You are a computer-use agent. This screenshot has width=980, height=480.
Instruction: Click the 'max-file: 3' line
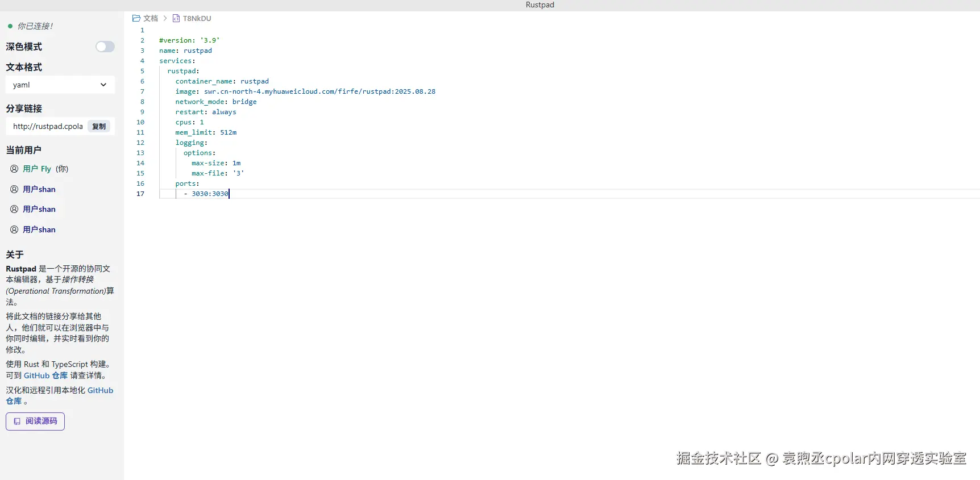[218, 173]
